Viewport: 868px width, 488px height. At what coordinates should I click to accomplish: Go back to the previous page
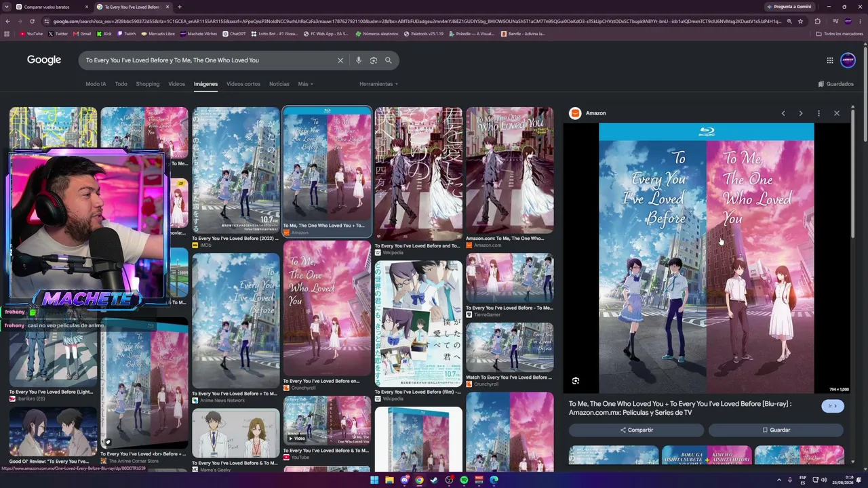click(x=7, y=21)
